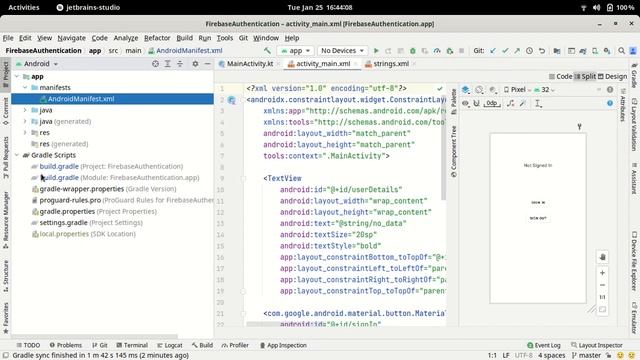This screenshot has height=360, width=640.
Task: Open Search Everywhere magnifier icon
Action: coord(621,51)
